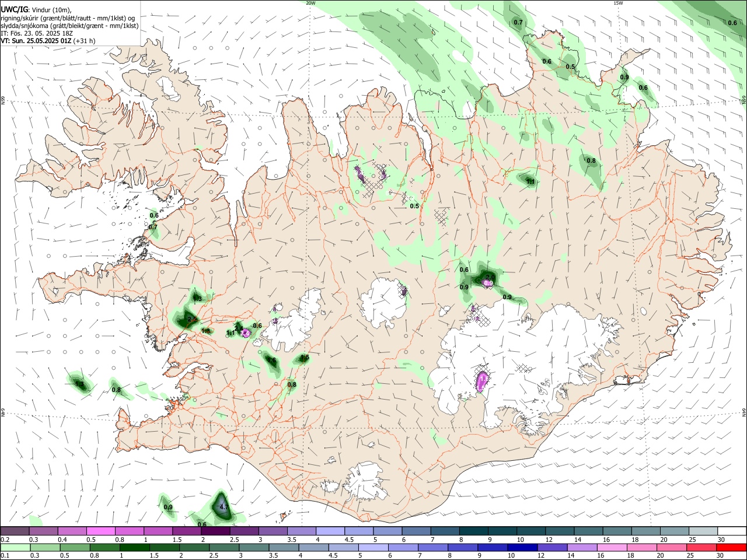
Task: Select the navy blue 10–12 legend swatch
Action: coord(522,547)
